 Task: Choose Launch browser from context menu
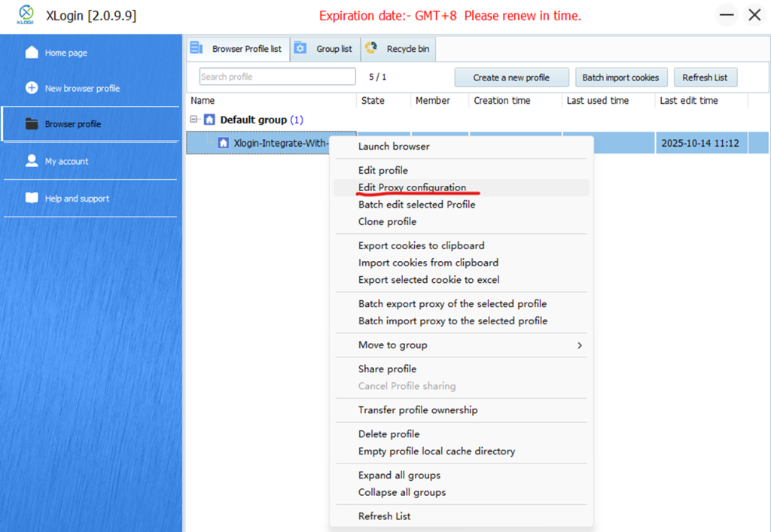(394, 146)
